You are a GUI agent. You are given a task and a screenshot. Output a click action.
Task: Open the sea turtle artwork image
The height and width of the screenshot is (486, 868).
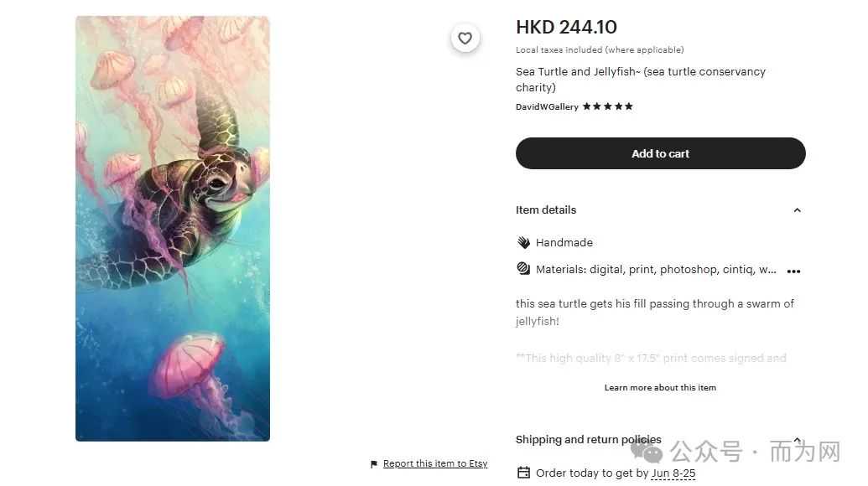click(173, 229)
